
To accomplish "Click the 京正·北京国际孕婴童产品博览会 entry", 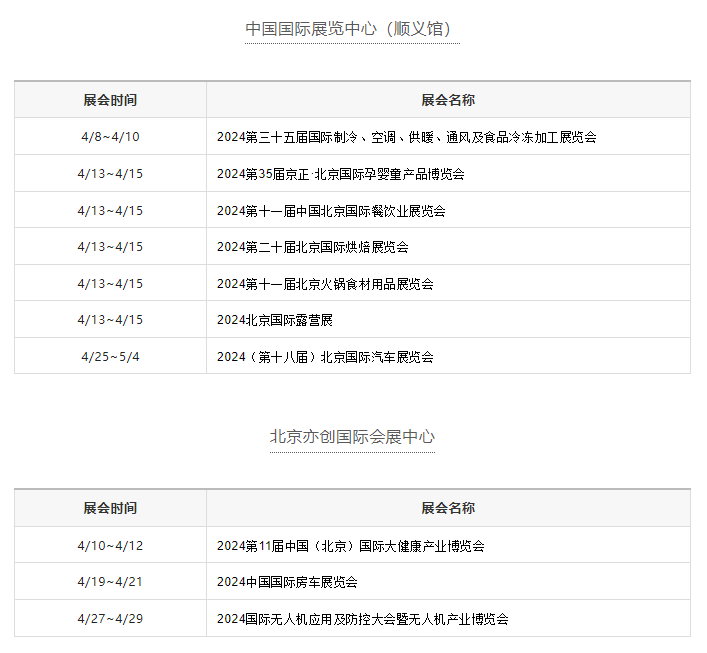I will coord(341,174).
